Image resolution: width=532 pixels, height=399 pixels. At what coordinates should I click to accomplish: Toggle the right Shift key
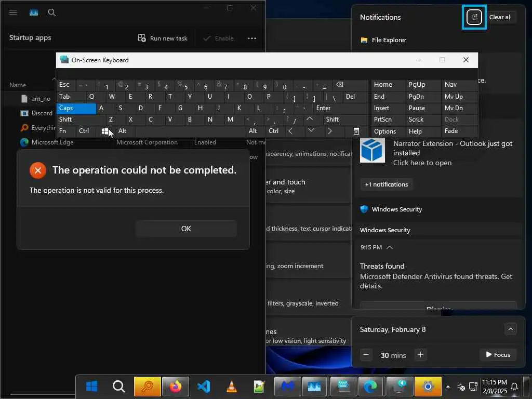coord(345,119)
